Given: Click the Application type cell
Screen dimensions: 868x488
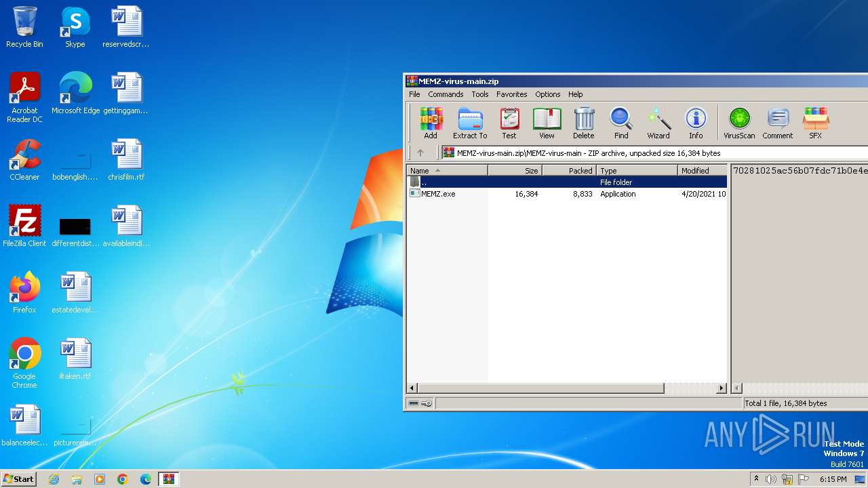Looking at the screenshot, I should (618, 194).
